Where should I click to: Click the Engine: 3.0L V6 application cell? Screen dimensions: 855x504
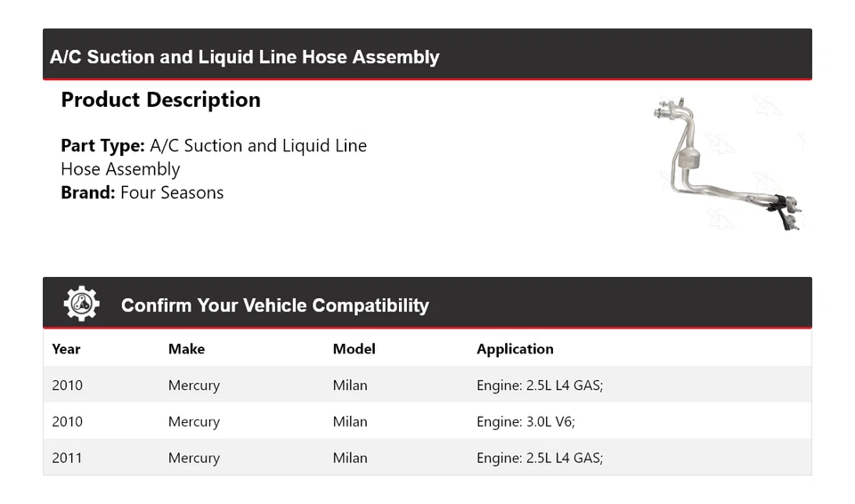(525, 422)
